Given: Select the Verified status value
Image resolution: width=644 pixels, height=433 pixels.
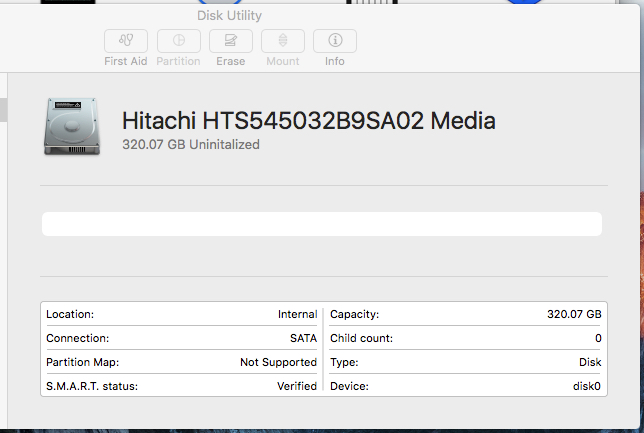Looking at the screenshot, I should [x=297, y=386].
